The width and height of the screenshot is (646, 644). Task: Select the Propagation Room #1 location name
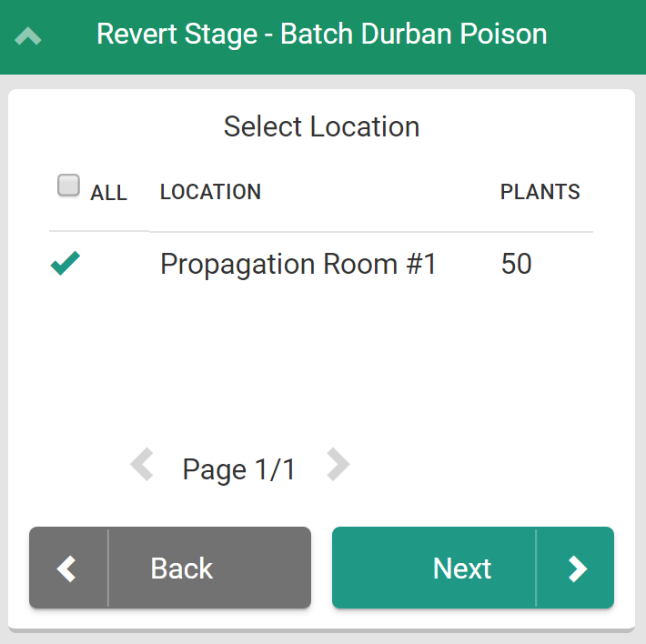[298, 264]
